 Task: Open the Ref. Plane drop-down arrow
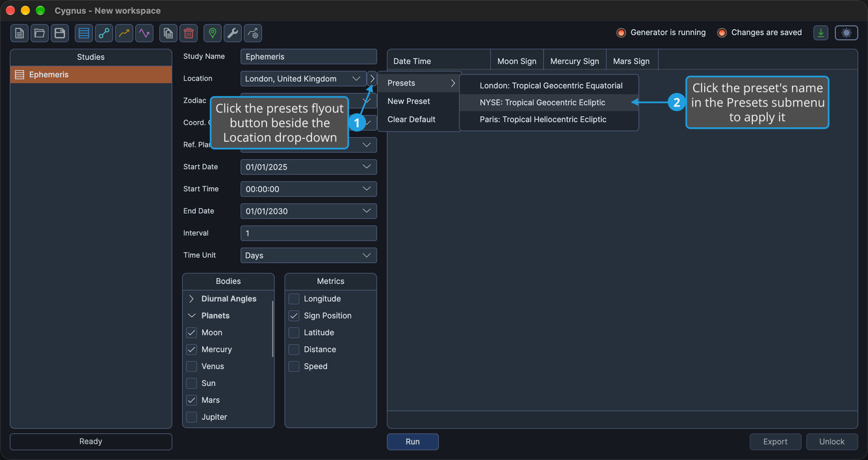pos(367,145)
